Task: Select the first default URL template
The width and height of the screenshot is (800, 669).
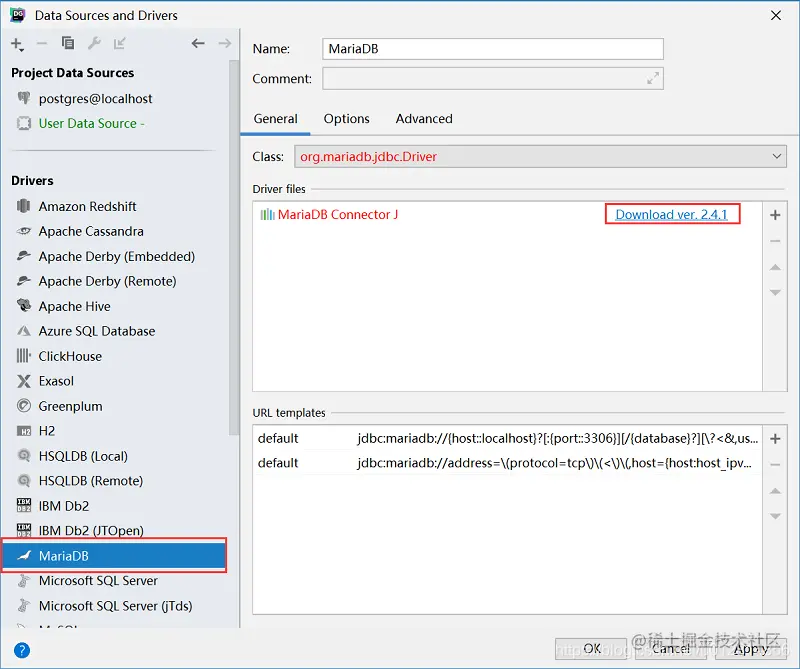Action: click(x=508, y=438)
